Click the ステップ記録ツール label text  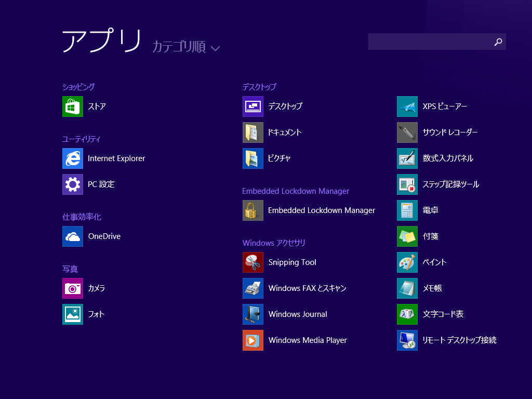(x=451, y=184)
